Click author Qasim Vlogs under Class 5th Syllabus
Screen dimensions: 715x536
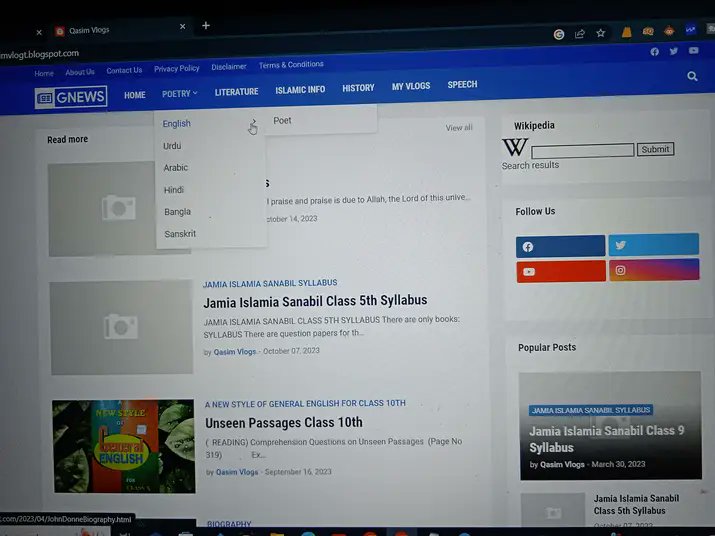coord(235,352)
